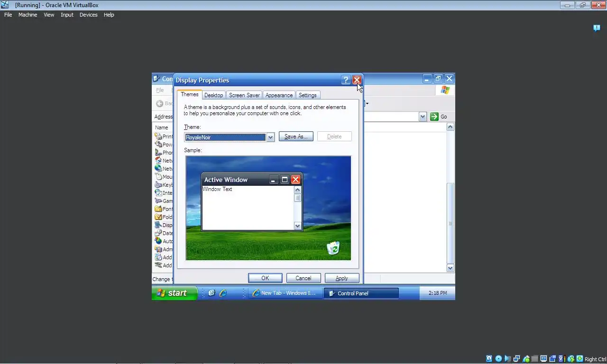
Task: Select the Network Setup Wizard house icon
Action: 158,161
